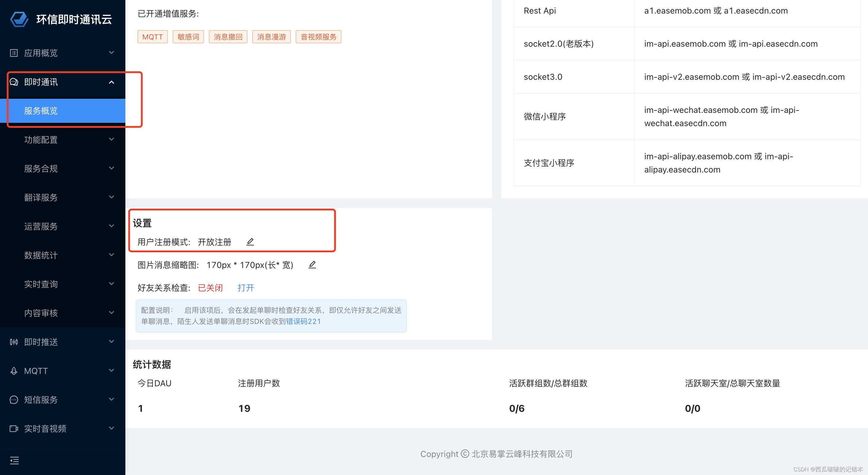
Task: Select the 即时推送 icon in sidebar
Action: pos(14,342)
